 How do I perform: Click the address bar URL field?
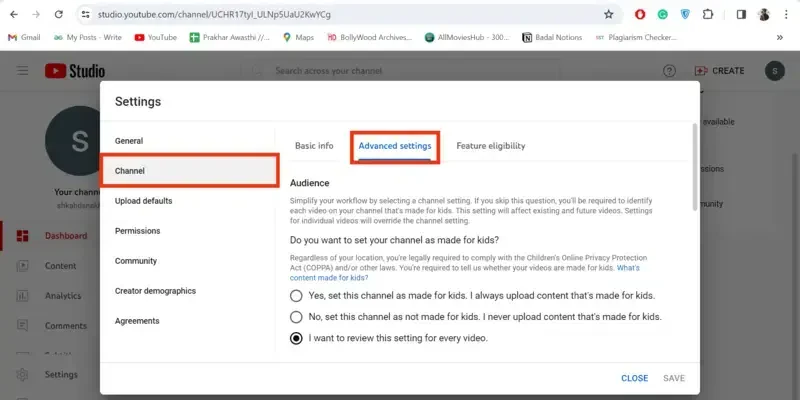click(x=347, y=15)
